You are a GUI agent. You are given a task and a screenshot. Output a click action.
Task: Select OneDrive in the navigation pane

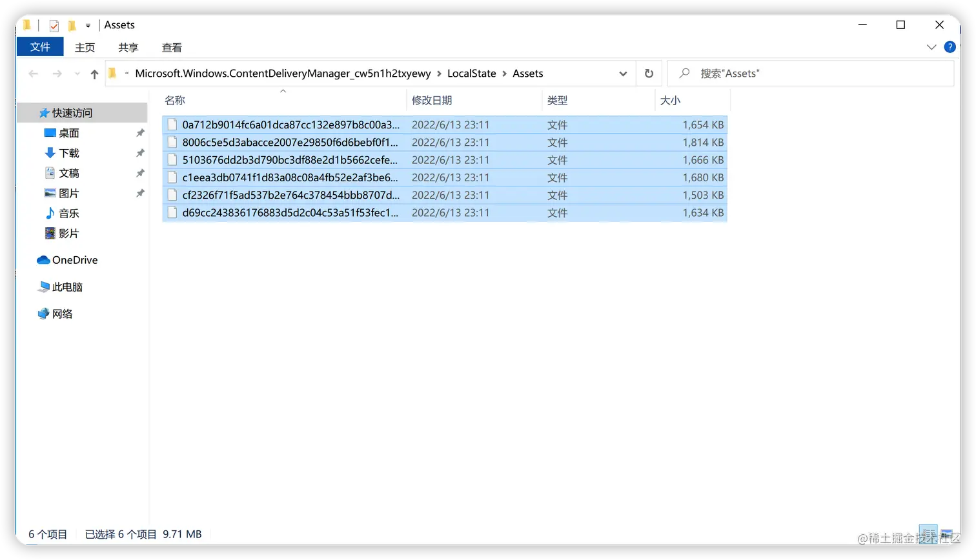(x=75, y=260)
